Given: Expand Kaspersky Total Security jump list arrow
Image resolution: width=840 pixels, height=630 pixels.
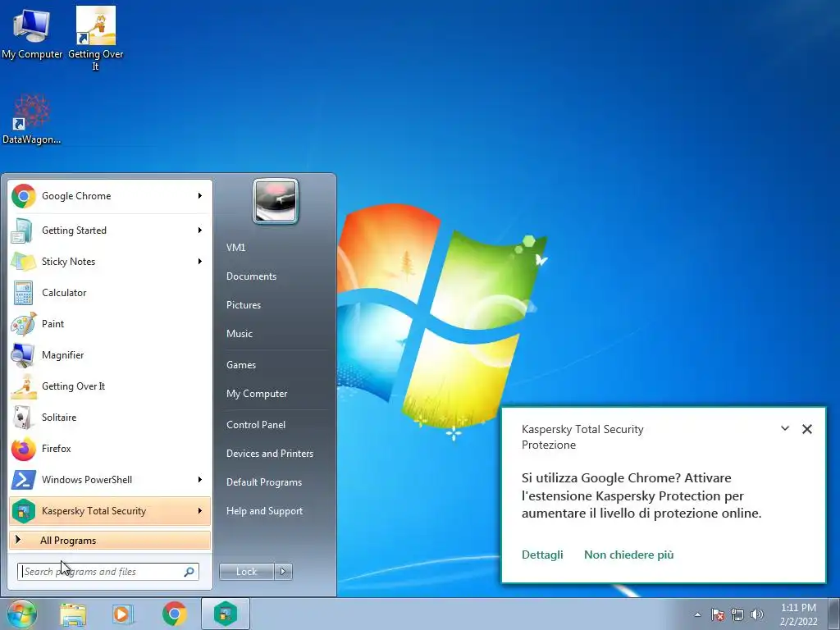Looking at the screenshot, I should coord(200,511).
